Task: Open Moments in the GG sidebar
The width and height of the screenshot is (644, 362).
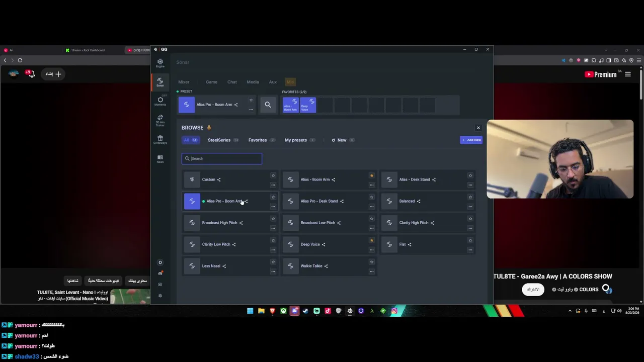Action: pyautogui.click(x=160, y=101)
